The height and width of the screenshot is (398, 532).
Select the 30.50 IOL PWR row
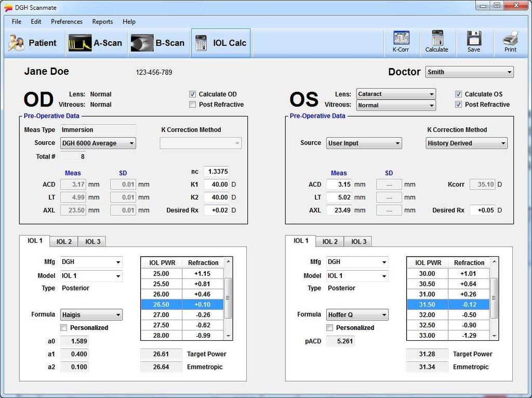click(448, 284)
